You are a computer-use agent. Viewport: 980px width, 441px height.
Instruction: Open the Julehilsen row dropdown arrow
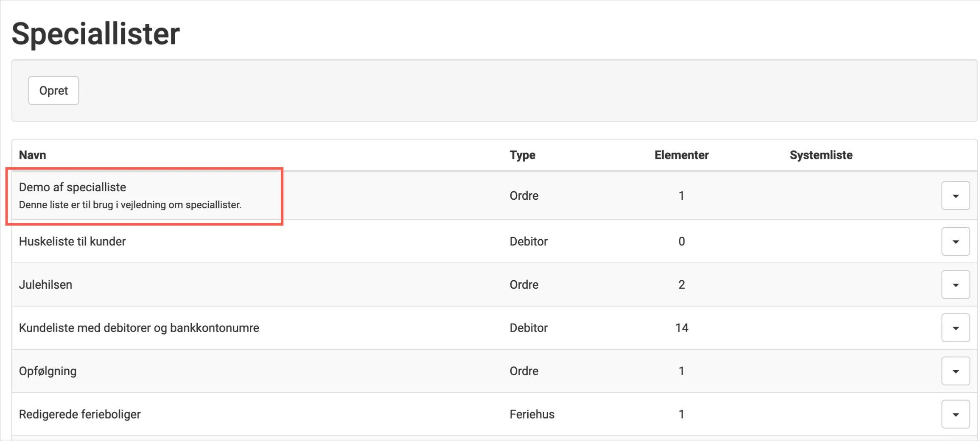(x=955, y=285)
